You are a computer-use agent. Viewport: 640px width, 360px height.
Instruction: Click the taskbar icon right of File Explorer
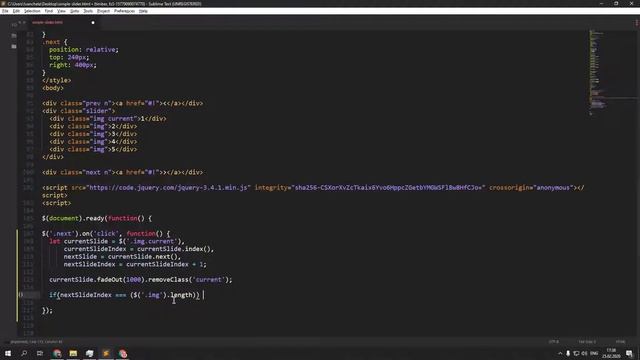(x=89, y=353)
